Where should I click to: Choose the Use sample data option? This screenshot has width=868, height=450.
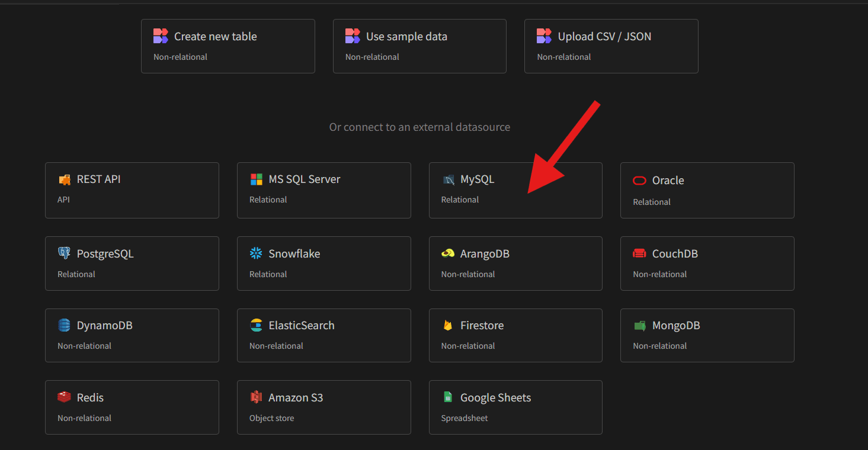click(x=419, y=46)
